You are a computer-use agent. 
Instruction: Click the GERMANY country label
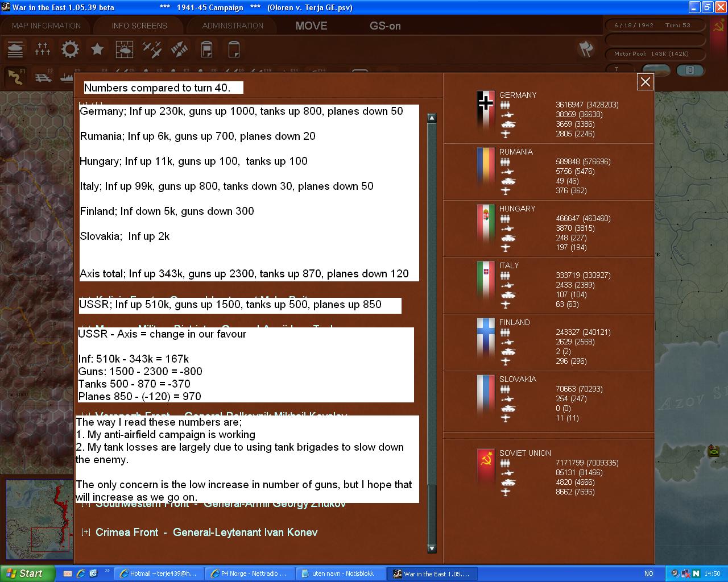[518, 95]
